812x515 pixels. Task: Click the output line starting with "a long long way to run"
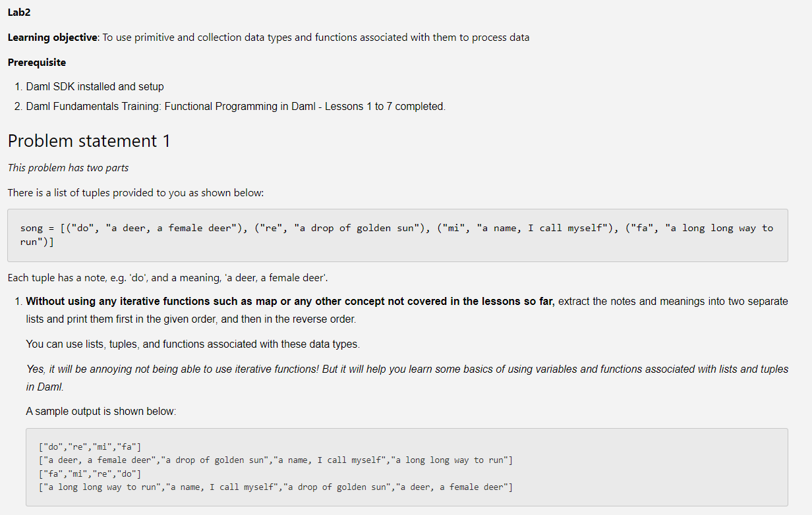(275, 487)
